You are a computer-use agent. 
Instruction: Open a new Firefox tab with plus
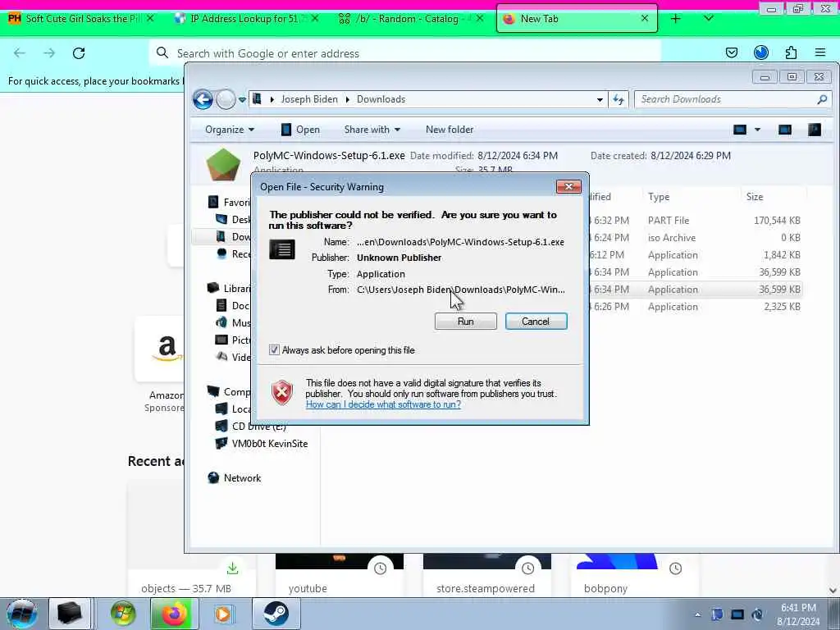tap(676, 18)
